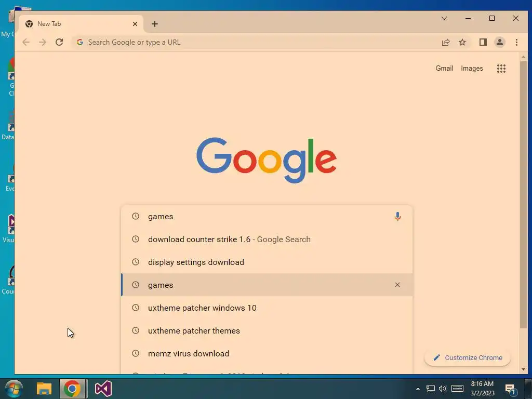532x399 pixels.
Task: Click the scrollbar down arrow
Action: click(x=523, y=369)
